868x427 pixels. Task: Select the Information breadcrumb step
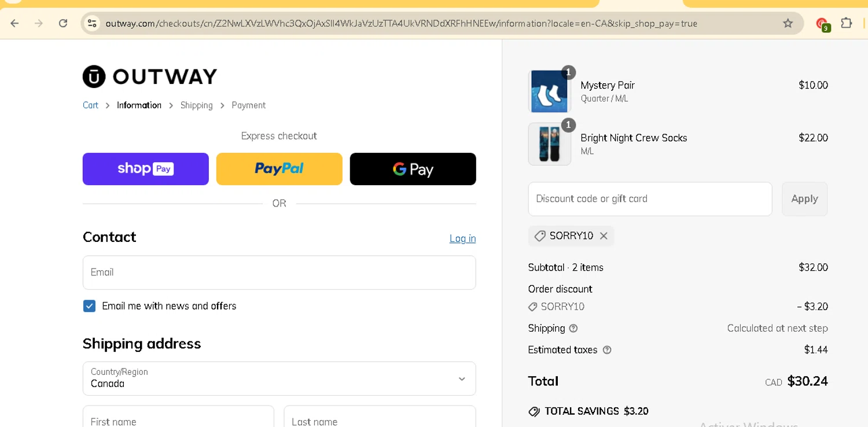pos(139,105)
